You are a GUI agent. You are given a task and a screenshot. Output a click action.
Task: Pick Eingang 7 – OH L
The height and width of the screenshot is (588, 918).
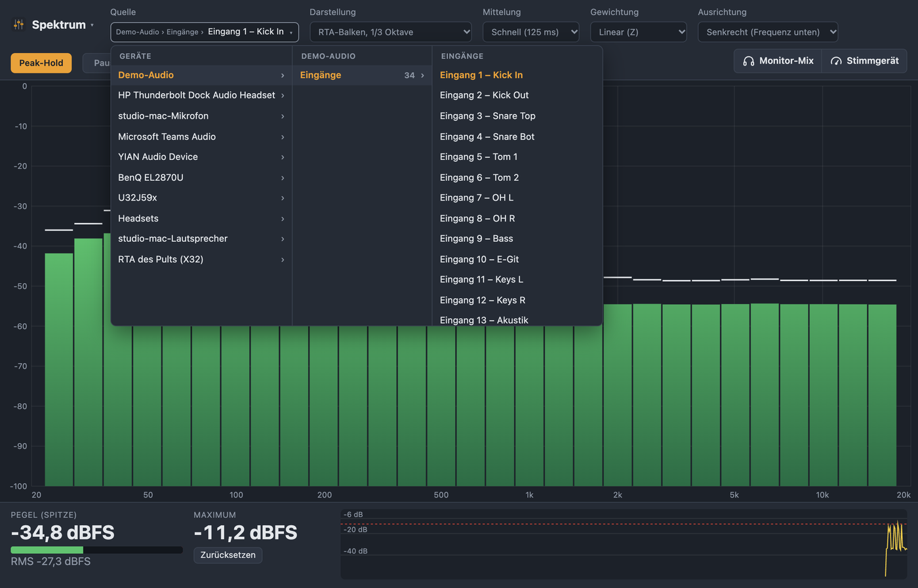[517, 198]
